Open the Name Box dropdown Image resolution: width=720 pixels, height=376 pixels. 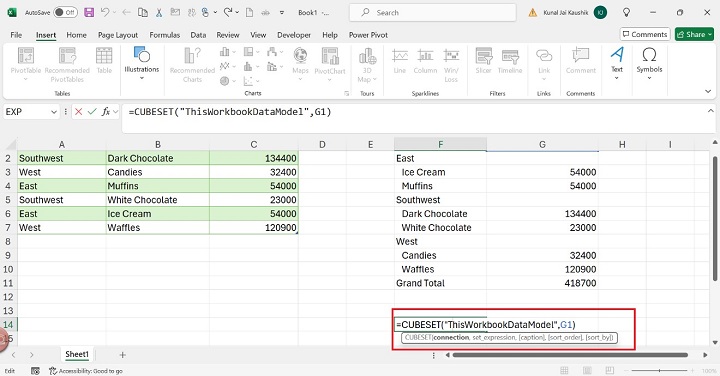click(54, 112)
